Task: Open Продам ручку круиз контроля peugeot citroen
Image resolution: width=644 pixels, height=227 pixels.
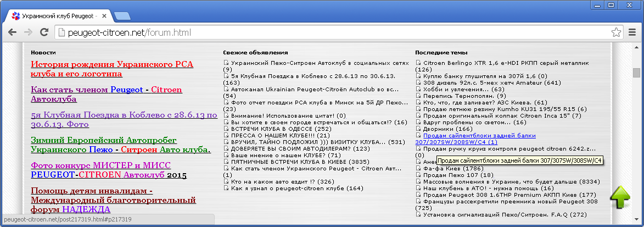Action: 509,148
